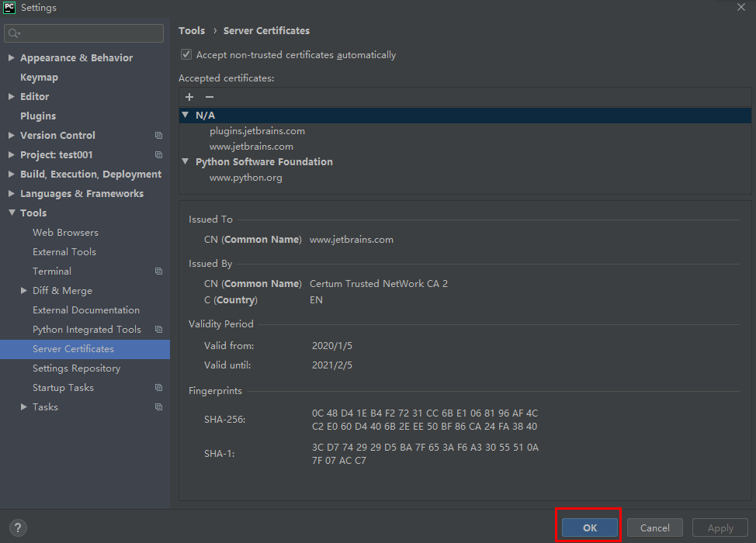The image size is (756, 543).
Task: Close the Settings dialog window
Action: pos(741,7)
